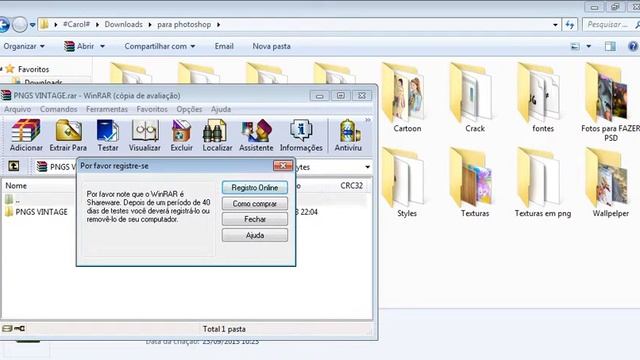Select the Wallpelper folder
Image resolution: width=640 pixels, height=360 pixels.
pos(610,183)
